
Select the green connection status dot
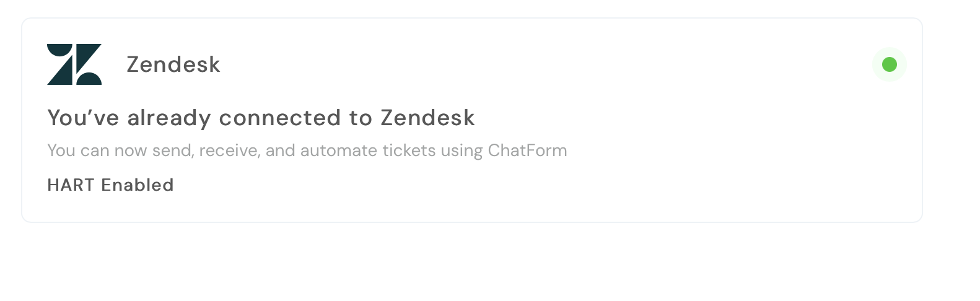(889, 64)
